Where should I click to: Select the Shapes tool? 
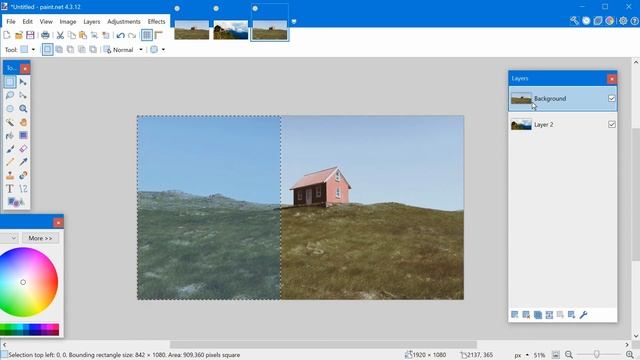16,202
